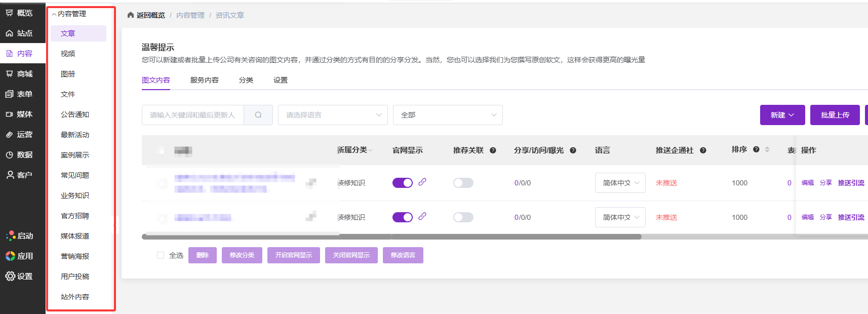This screenshot has width=868, height=314.
Task: Click the 批量上传 button
Action: (835, 115)
